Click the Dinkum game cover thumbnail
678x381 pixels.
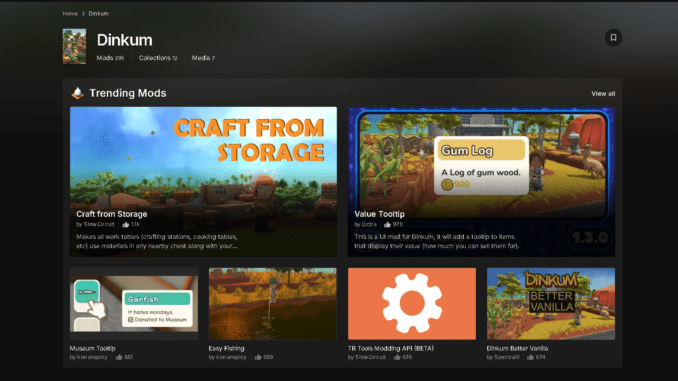pyautogui.click(x=74, y=46)
